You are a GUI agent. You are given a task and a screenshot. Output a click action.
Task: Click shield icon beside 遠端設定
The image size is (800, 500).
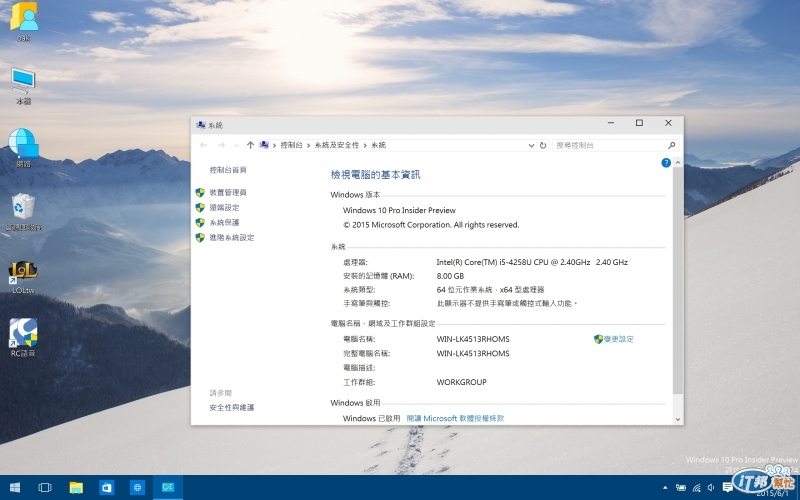click(x=200, y=208)
